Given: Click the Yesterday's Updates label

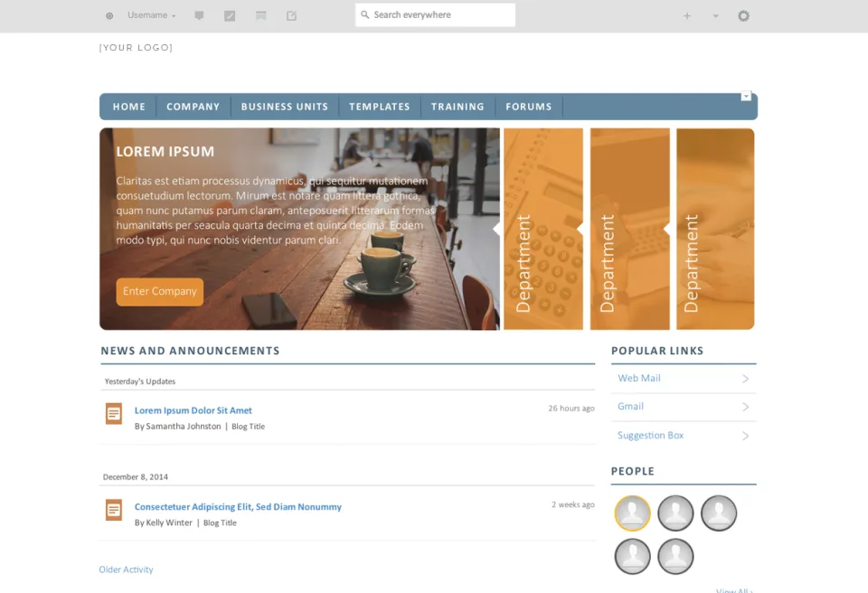Looking at the screenshot, I should pyautogui.click(x=140, y=381).
